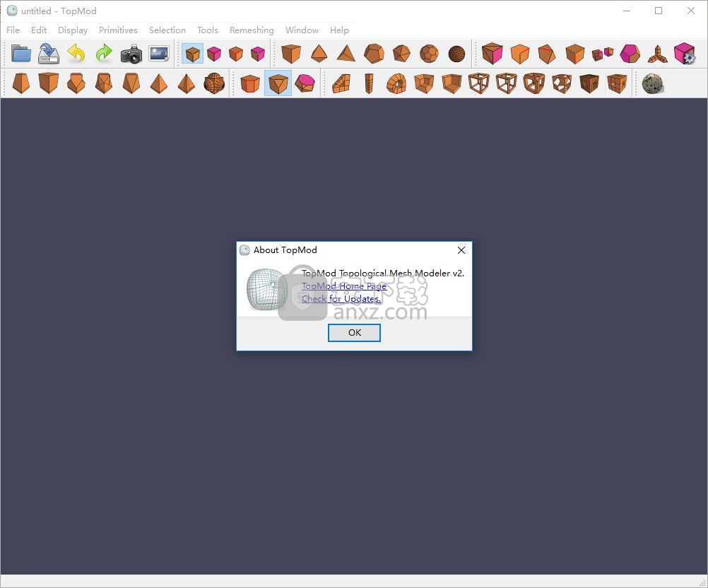Maximize the TopMod main window

tap(659, 11)
